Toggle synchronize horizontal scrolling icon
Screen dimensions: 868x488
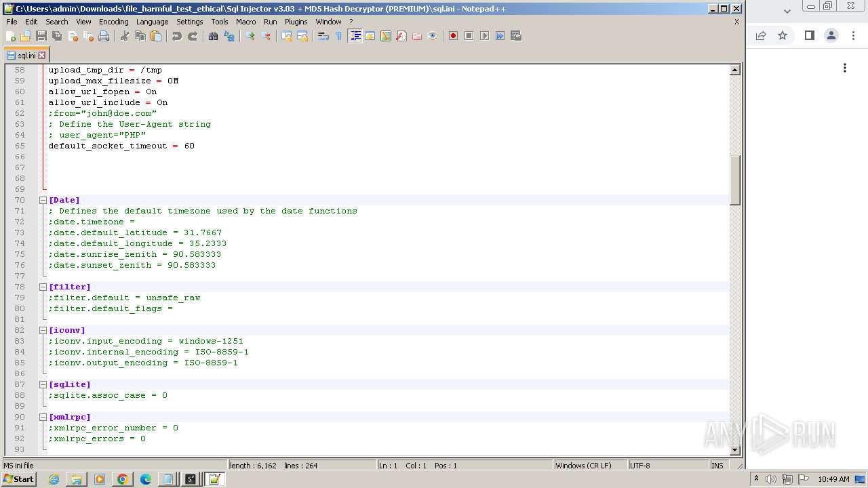(302, 36)
